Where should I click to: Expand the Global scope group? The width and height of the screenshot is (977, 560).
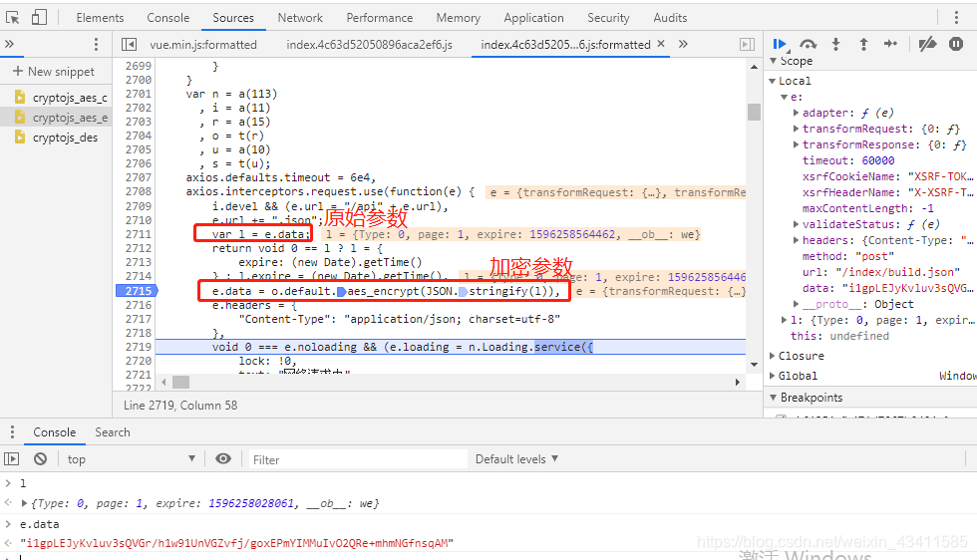click(x=773, y=376)
